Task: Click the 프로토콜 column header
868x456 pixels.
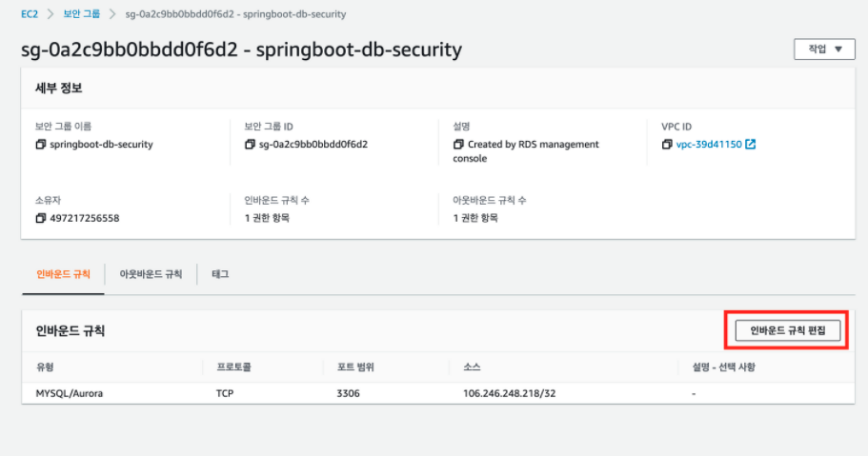Action: [x=234, y=367]
